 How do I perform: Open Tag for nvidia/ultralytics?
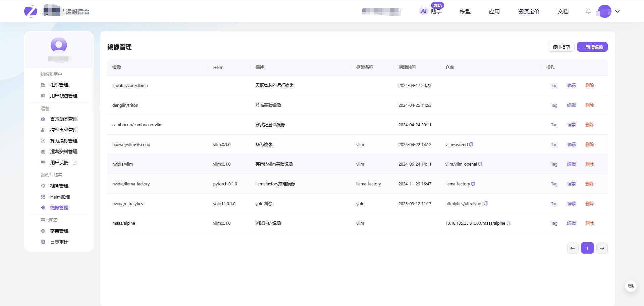(554, 204)
